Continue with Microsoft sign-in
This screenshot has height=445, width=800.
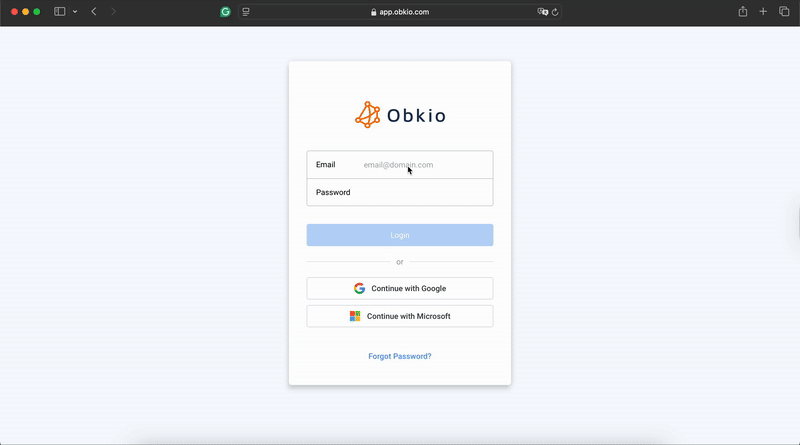399,316
